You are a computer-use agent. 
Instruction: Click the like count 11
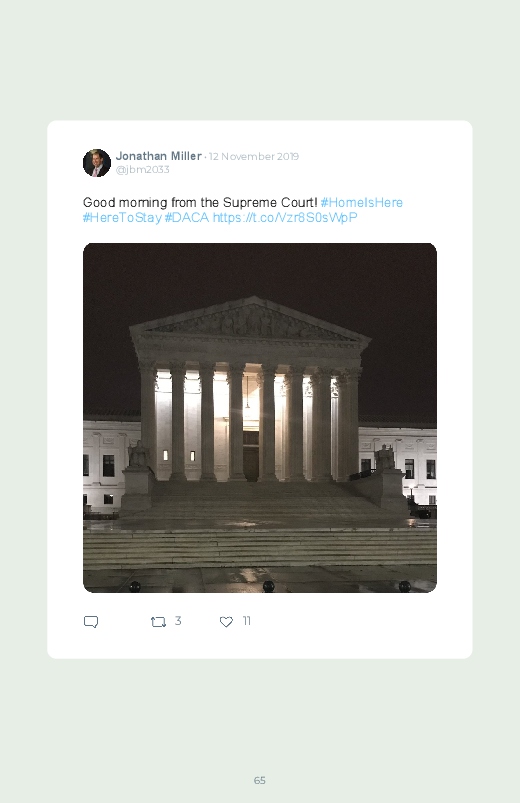point(246,621)
